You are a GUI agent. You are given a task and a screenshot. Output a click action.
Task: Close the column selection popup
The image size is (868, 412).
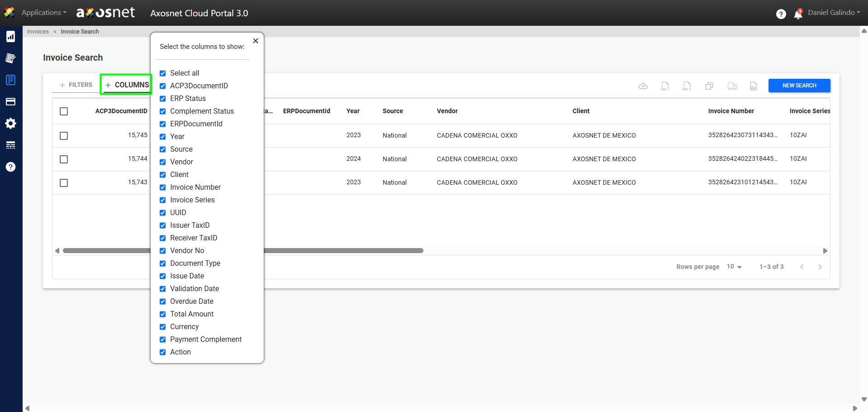256,41
